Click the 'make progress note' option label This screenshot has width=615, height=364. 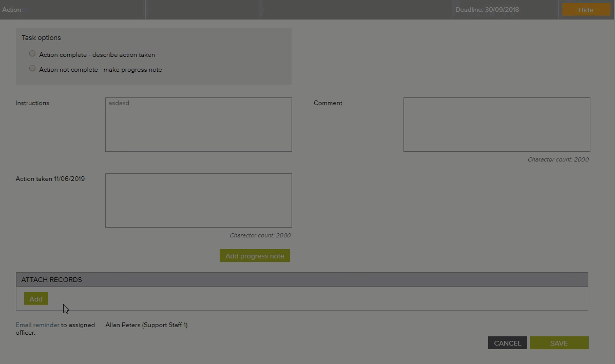coord(100,70)
